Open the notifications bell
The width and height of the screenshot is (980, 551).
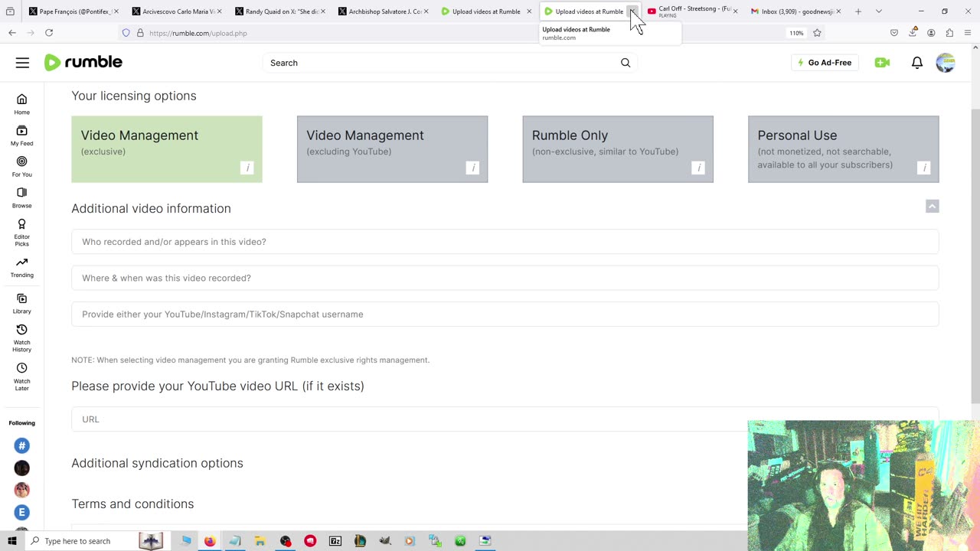(x=917, y=63)
